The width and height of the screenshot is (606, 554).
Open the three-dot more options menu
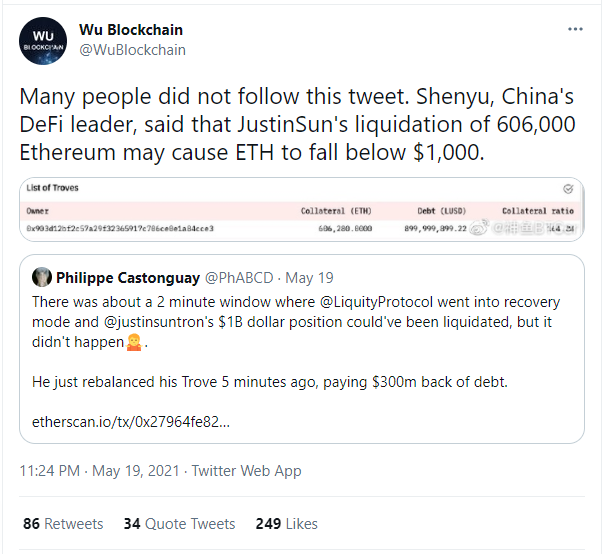(x=575, y=30)
